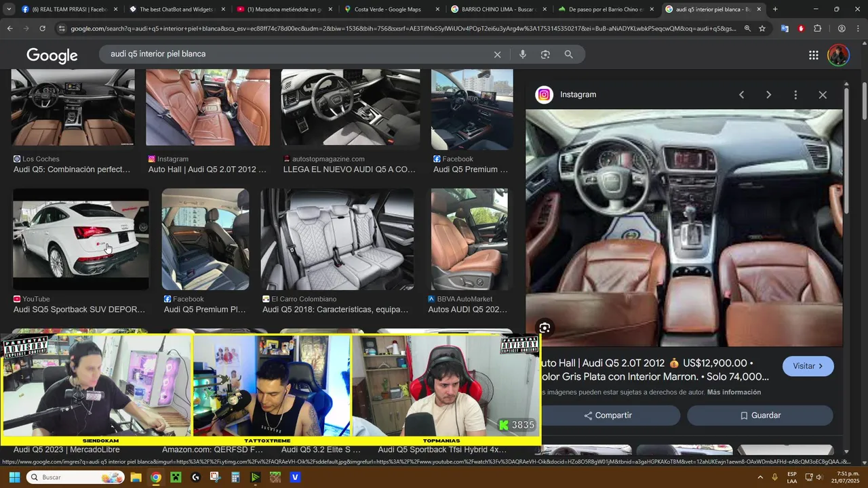Open the red hand ad-blocker extension
The width and height of the screenshot is (868, 488).
(x=801, y=28)
